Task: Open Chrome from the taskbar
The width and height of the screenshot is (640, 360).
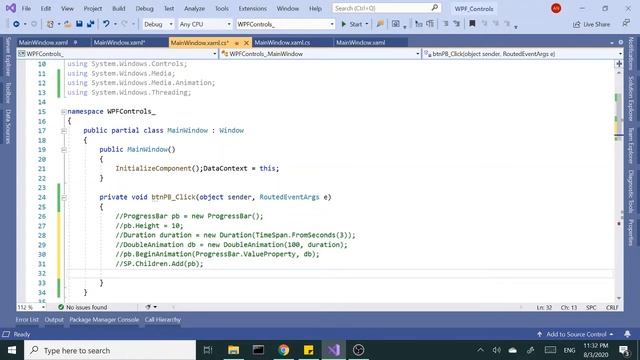Action: pos(284,350)
